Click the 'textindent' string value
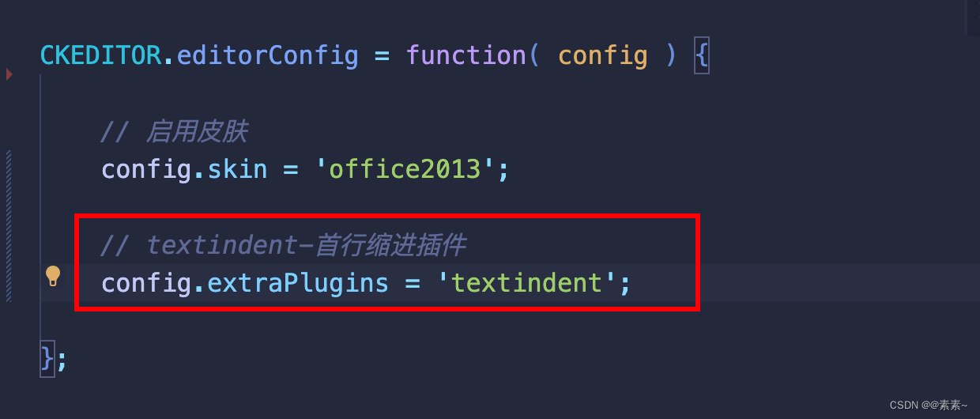 pyautogui.click(x=526, y=283)
